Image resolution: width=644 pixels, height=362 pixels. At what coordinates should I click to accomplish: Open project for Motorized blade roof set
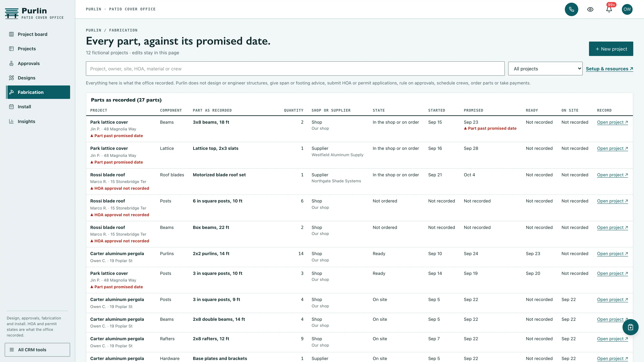[x=612, y=175]
